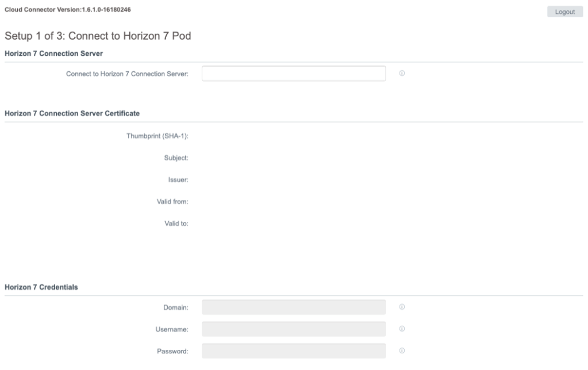Screen dimensions: 588x370
Task: Click the Logout button
Action: click(x=565, y=12)
